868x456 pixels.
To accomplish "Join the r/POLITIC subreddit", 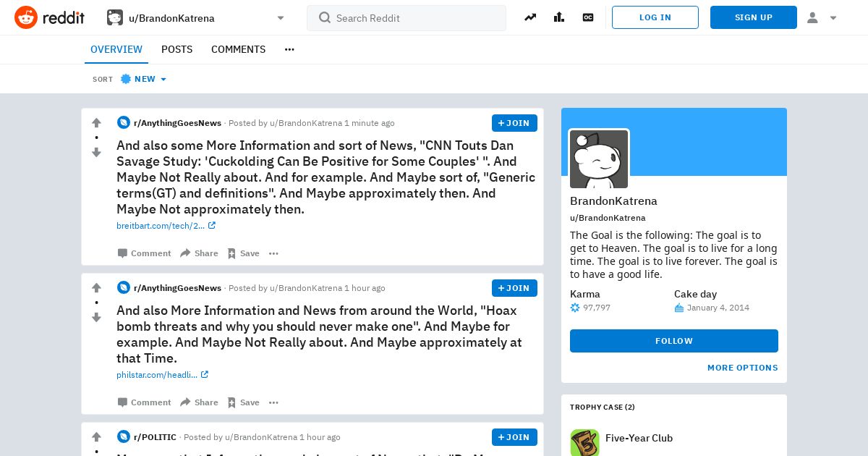I will click(514, 437).
